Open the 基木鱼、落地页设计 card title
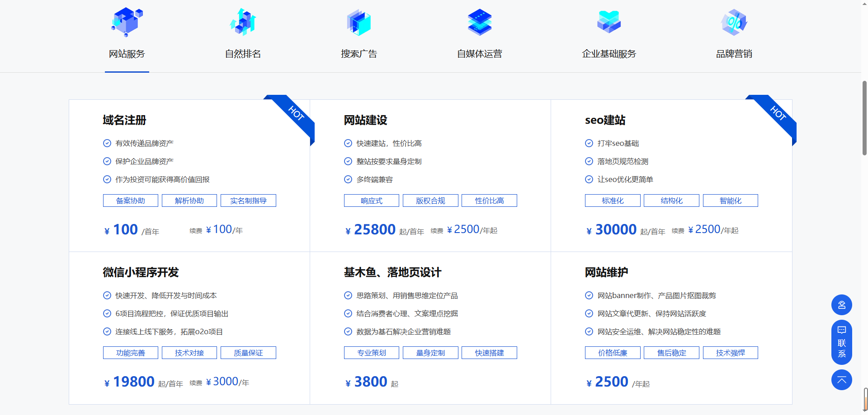This screenshot has width=868, height=415. coord(392,272)
